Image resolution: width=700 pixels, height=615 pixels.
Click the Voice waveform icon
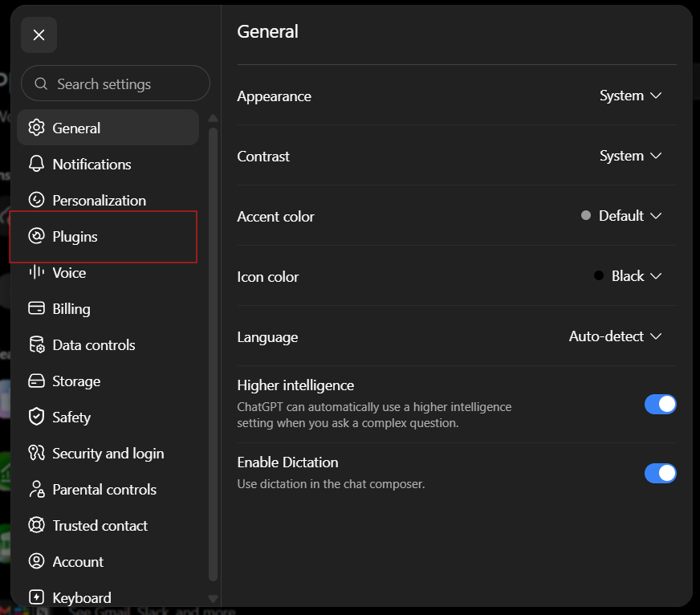coord(37,272)
